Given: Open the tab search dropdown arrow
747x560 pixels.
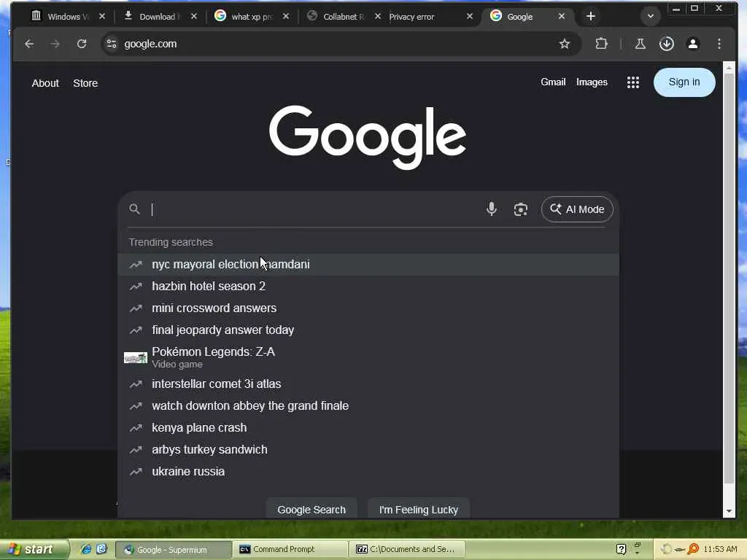Looking at the screenshot, I should pos(650,16).
